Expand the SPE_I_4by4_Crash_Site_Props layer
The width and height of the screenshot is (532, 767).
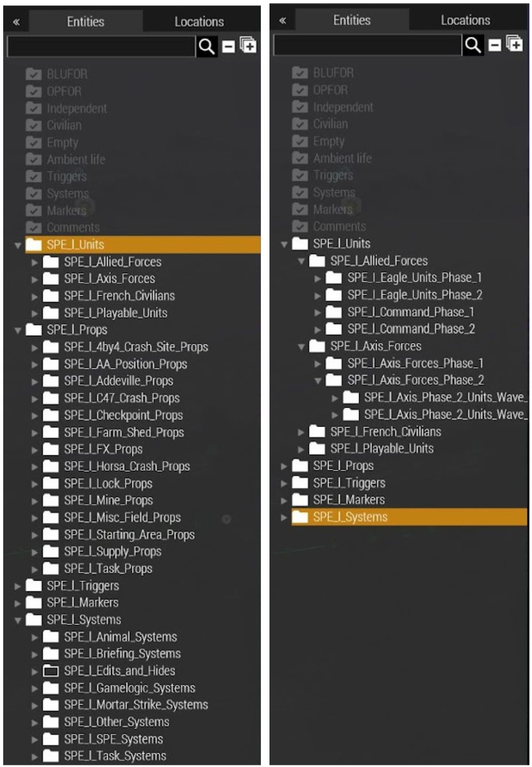pyautogui.click(x=35, y=347)
